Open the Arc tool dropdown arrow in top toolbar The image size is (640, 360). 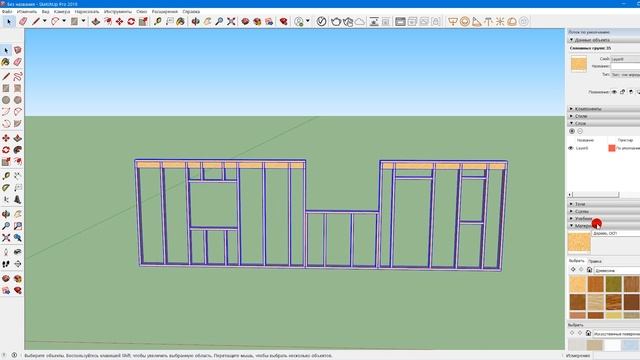64,21
